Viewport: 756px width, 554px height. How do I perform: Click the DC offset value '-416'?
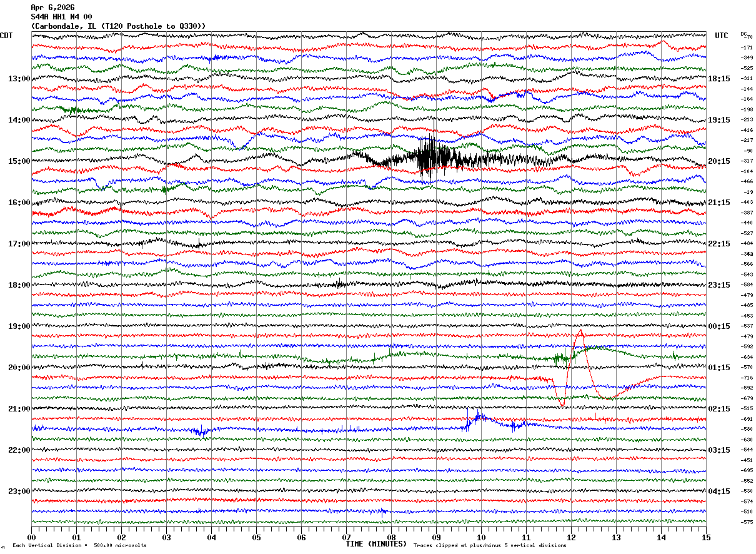tap(747, 130)
